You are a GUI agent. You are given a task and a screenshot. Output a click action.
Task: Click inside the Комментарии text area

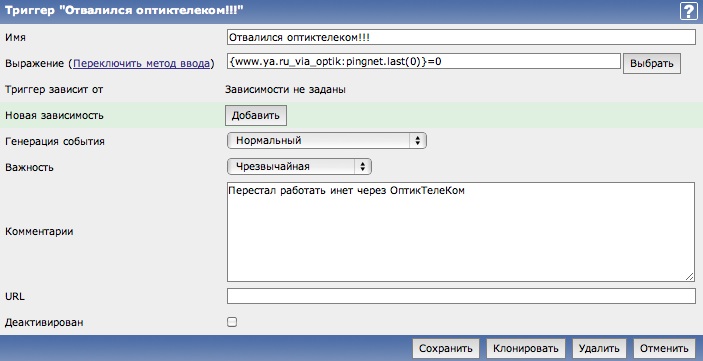[x=461, y=232]
